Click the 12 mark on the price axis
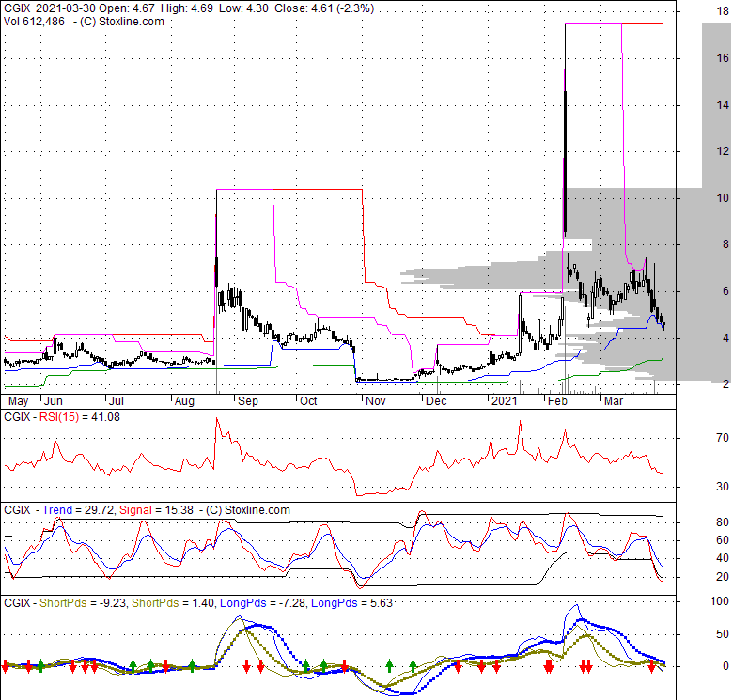This screenshot has width=733, height=700. pos(723,151)
